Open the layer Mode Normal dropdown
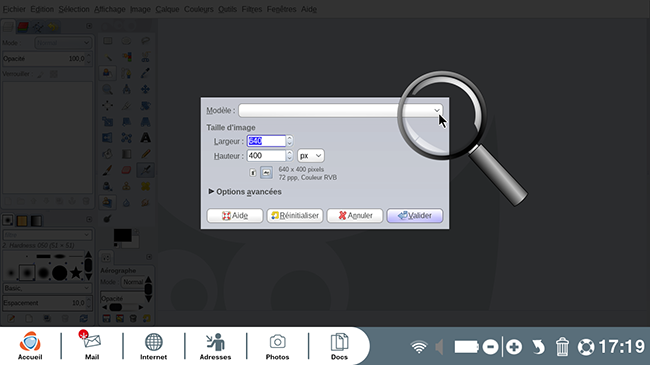 [x=63, y=43]
